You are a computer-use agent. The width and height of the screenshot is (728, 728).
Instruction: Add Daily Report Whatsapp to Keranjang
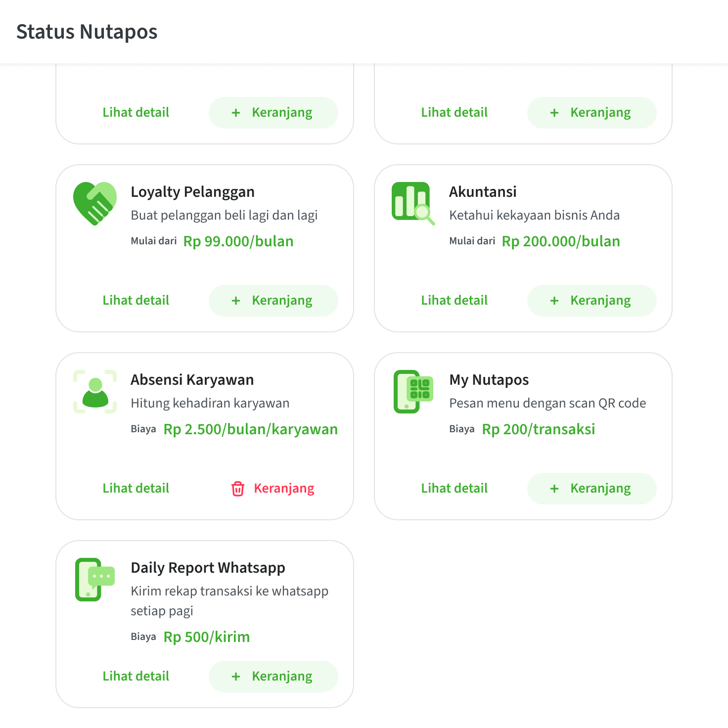[x=273, y=677]
